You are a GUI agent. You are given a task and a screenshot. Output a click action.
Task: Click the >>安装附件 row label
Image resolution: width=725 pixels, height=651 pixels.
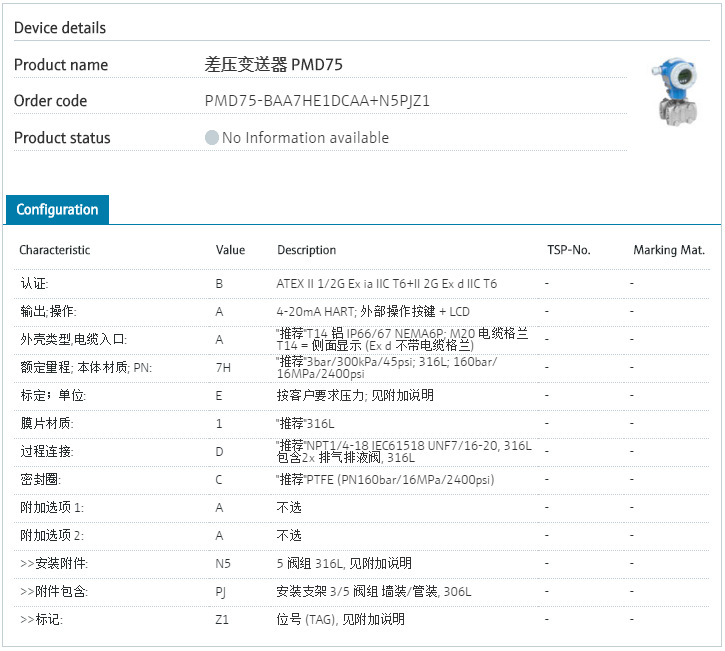pyautogui.click(x=54, y=564)
